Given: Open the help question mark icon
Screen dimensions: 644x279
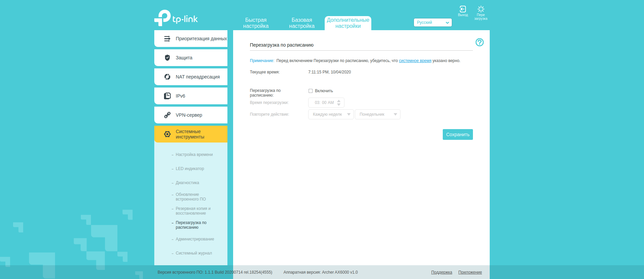Looking at the screenshot, I should click(x=479, y=42).
